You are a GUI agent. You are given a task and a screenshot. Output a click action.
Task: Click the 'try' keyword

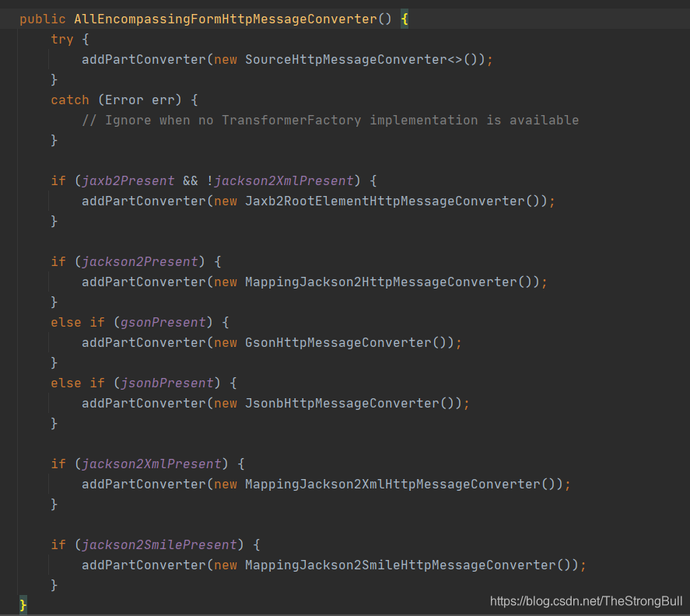(61, 39)
